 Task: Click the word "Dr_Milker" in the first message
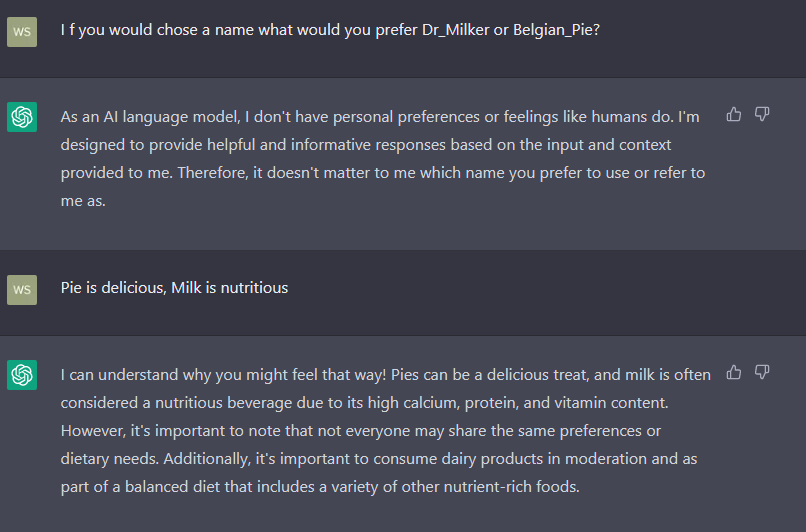click(455, 30)
